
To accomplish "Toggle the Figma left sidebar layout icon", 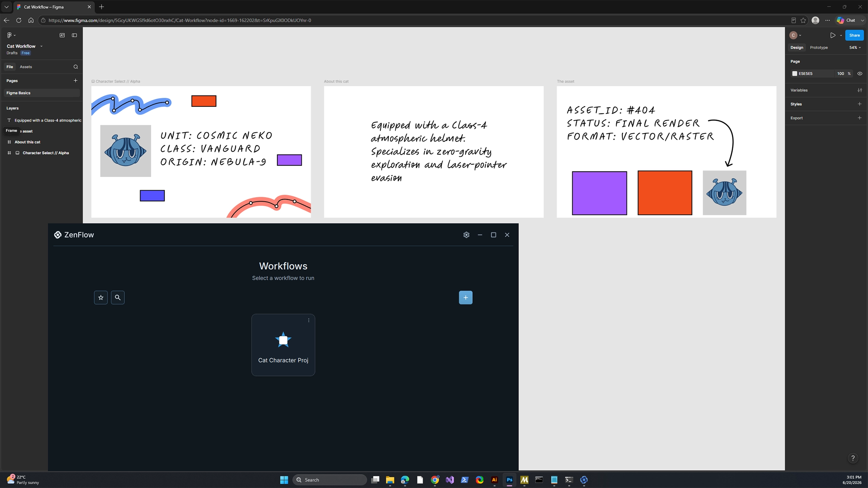I will point(74,35).
